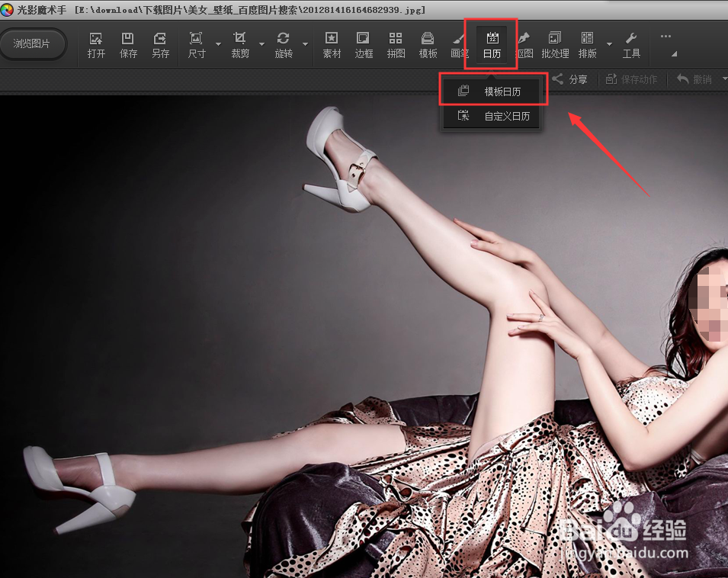Expand the 尺寸 dropdown arrow
Viewport: 728px width, 578px height.
click(218, 44)
